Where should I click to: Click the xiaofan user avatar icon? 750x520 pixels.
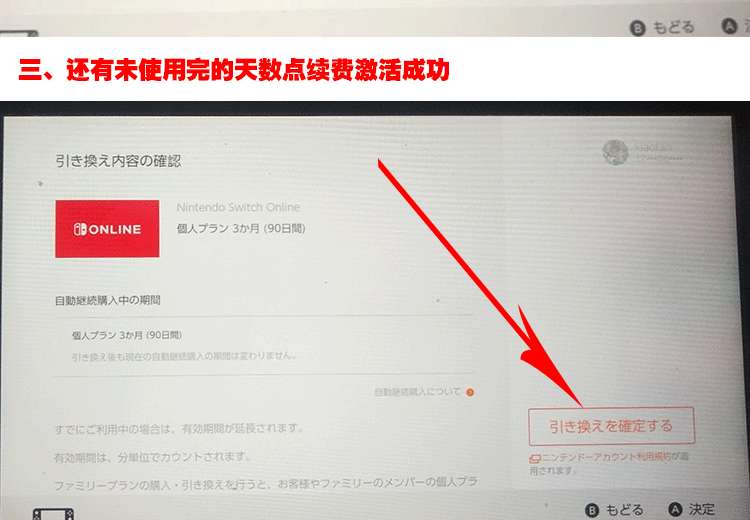(x=615, y=153)
